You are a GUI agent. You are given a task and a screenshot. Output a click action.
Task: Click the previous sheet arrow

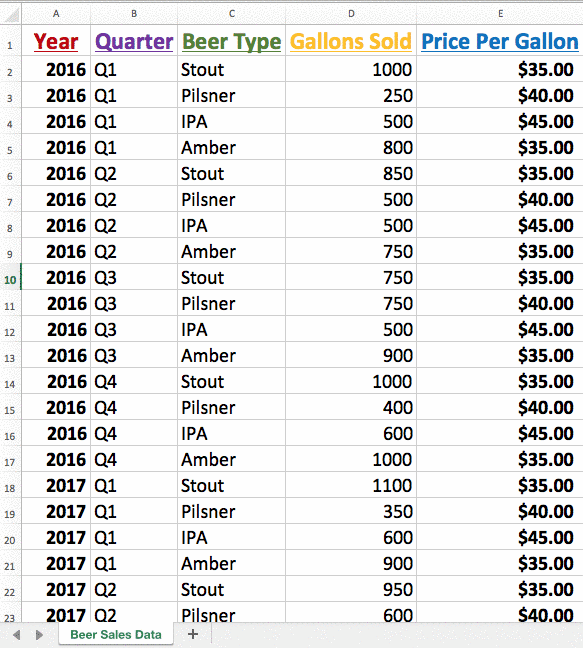(17, 634)
